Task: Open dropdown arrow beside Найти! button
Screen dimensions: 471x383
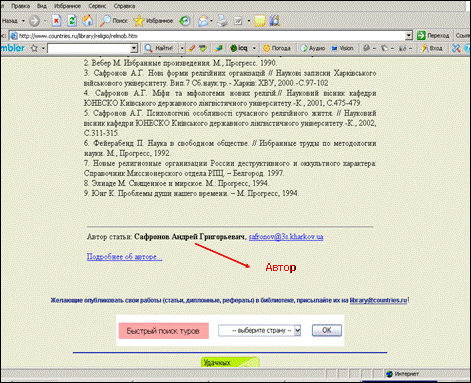Action: coord(182,48)
